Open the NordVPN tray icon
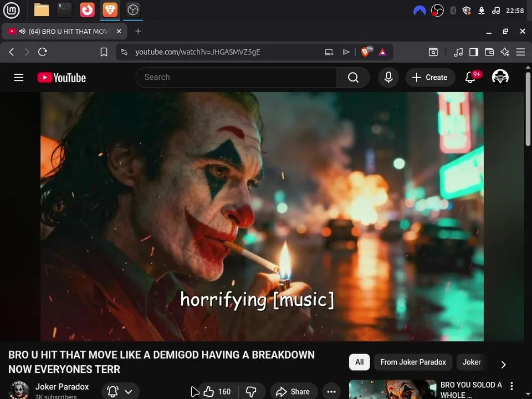532x399 pixels. point(420,11)
